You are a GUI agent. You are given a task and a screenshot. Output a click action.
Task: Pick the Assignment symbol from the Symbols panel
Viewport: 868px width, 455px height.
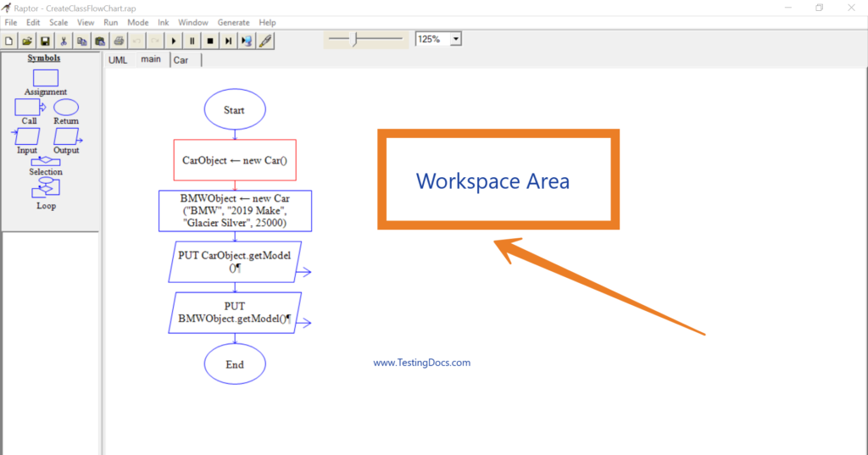[x=45, y=78]
